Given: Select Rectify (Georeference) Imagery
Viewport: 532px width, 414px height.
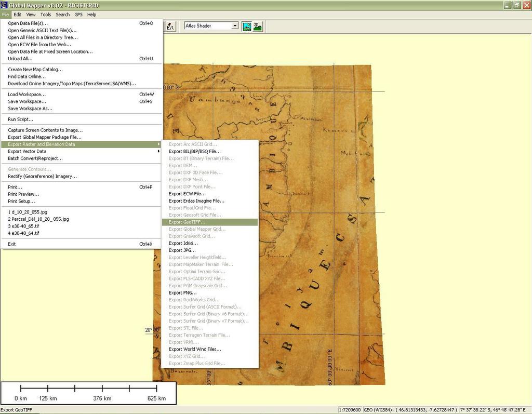Looking at the screenshot, I should point(81,177).
